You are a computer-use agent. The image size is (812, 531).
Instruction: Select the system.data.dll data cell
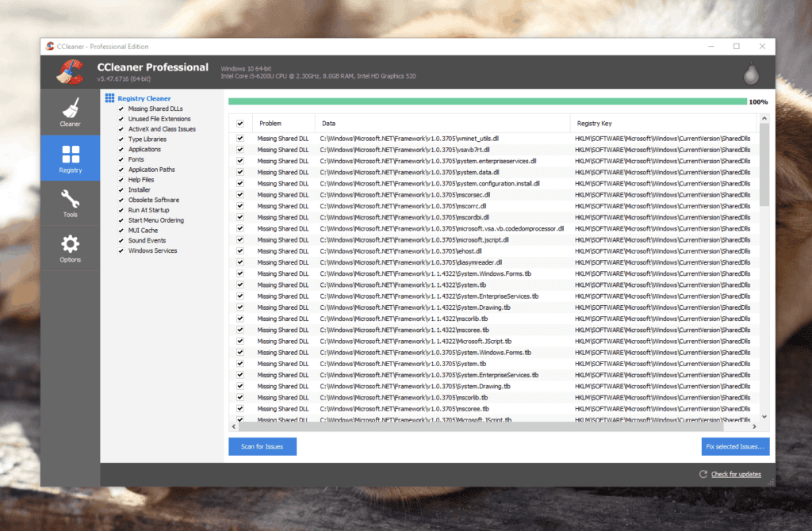pyautogui.click(x=410, y=173)
